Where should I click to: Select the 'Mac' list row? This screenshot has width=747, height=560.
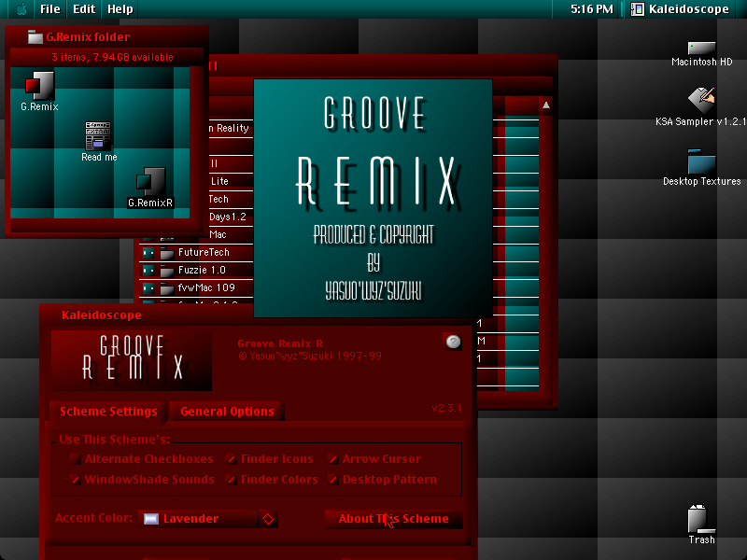pos(231,234)
